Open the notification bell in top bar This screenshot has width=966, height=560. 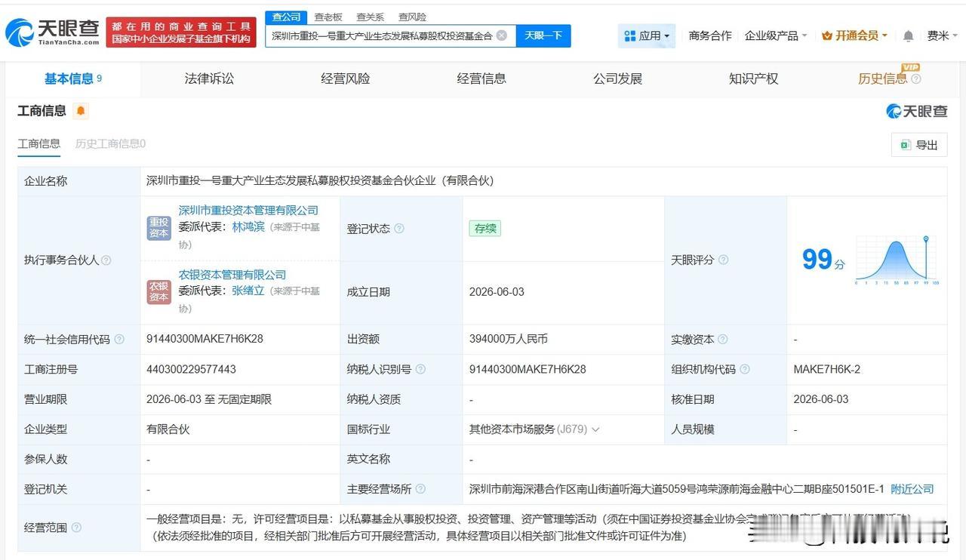[x=909, y=35]
